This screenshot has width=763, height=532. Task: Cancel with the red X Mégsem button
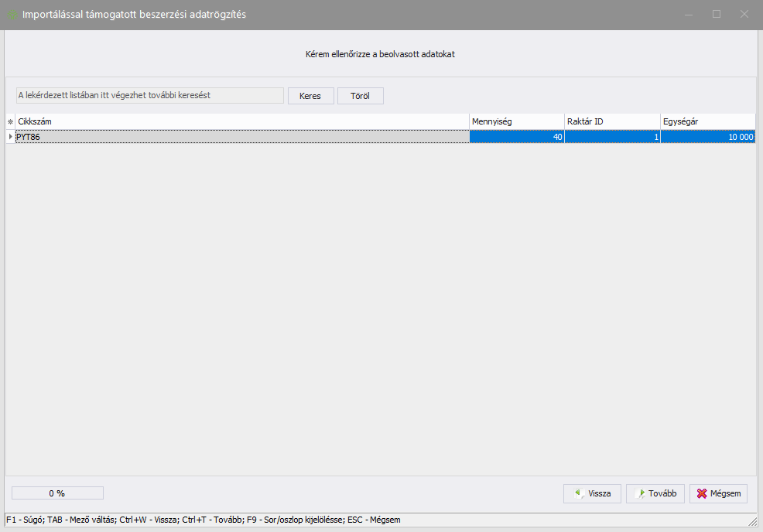click(718, 493)
